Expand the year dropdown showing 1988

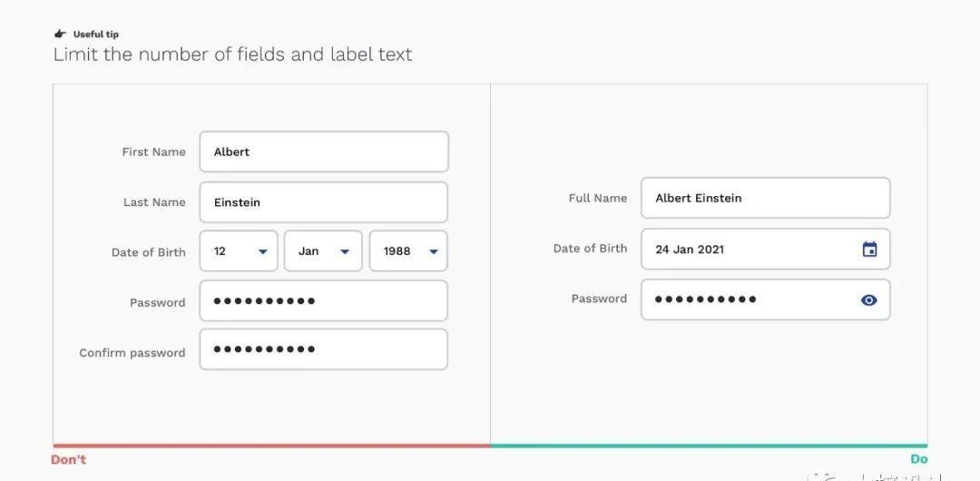[408, 250]
